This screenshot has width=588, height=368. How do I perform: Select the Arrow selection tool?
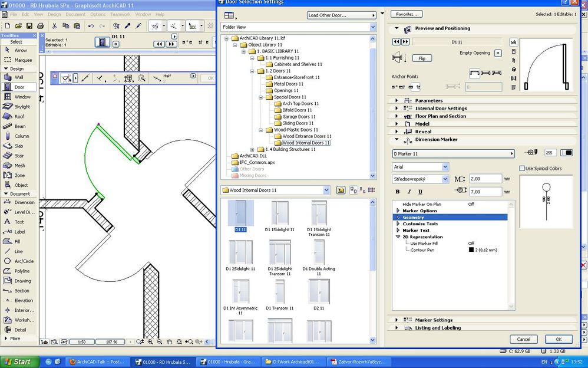pos(18,50)
